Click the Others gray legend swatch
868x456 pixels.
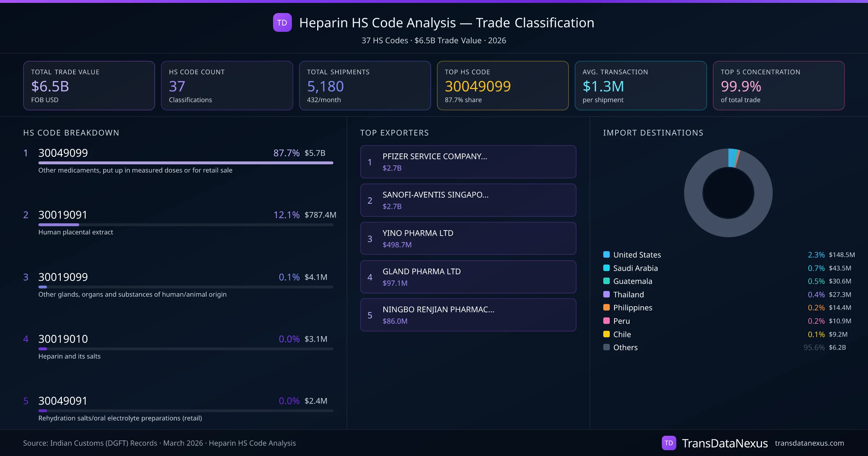607,347
